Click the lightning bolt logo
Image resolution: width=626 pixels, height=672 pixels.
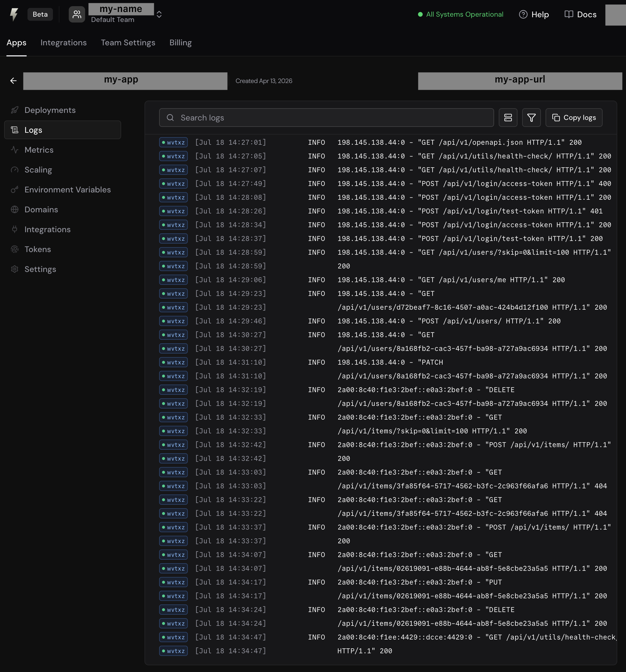(14, 15)
